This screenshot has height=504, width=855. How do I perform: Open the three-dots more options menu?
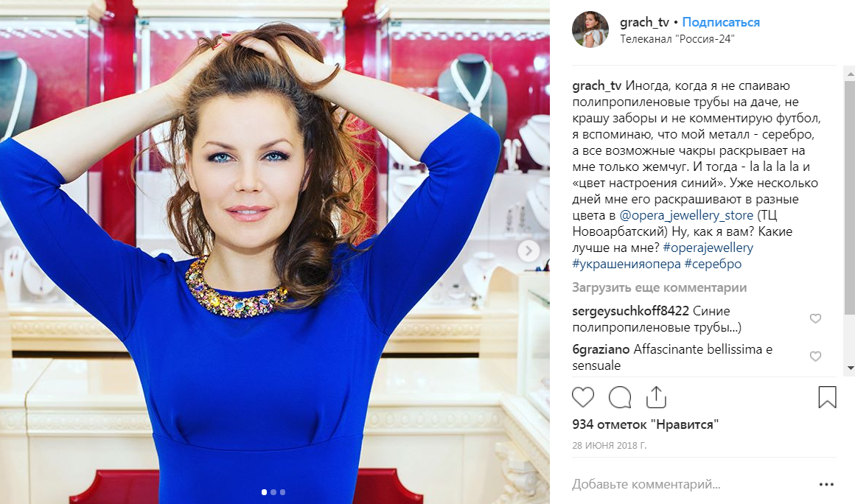click(x=827, y=484)
